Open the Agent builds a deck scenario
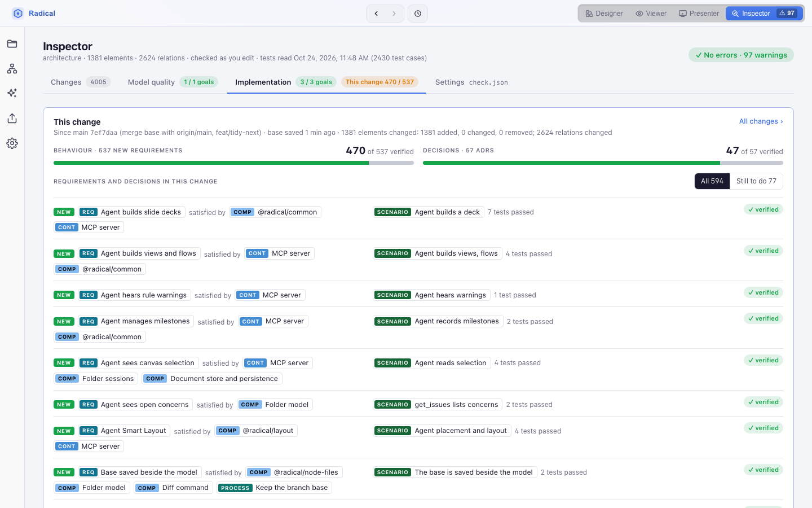Viewport: 812px width, 508px height. pos(429,212)
